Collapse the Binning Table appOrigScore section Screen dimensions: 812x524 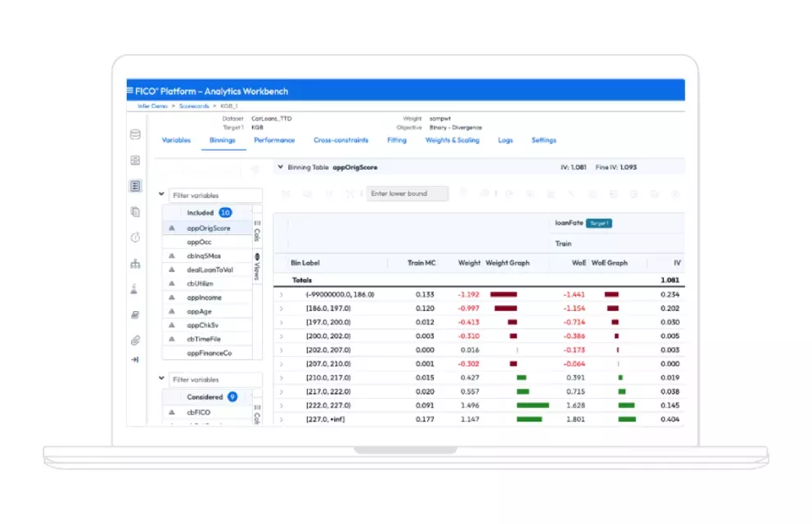(282, 166)
